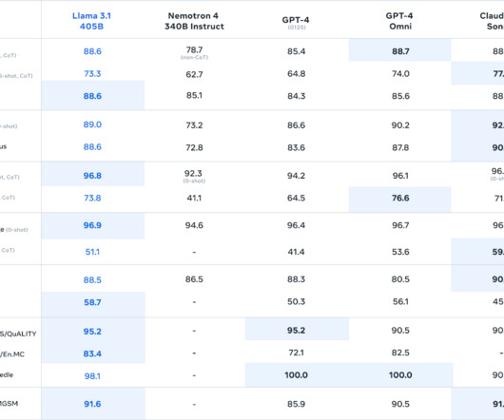This screenshot has height=420, width=504.
Task: Select the 58.7 Llama score cell
Action: coord(92,304)
